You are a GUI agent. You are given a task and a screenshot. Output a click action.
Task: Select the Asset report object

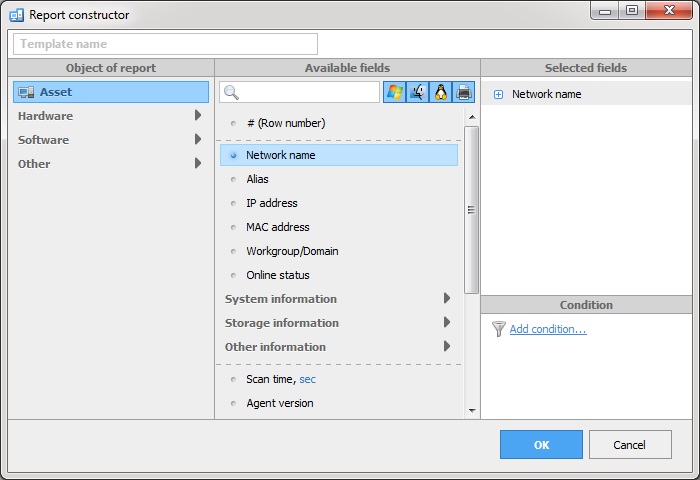click(x=111, y=92)
